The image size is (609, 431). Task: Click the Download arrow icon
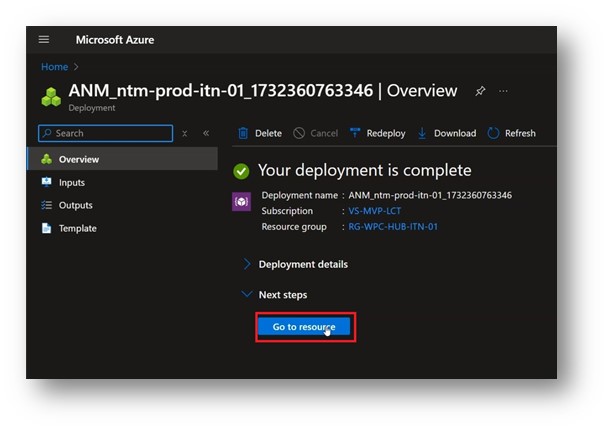(x=422, y=133)
